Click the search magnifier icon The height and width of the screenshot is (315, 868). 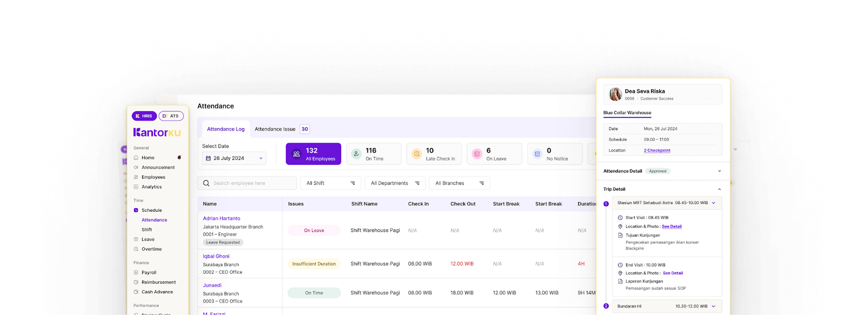(206, 184)
